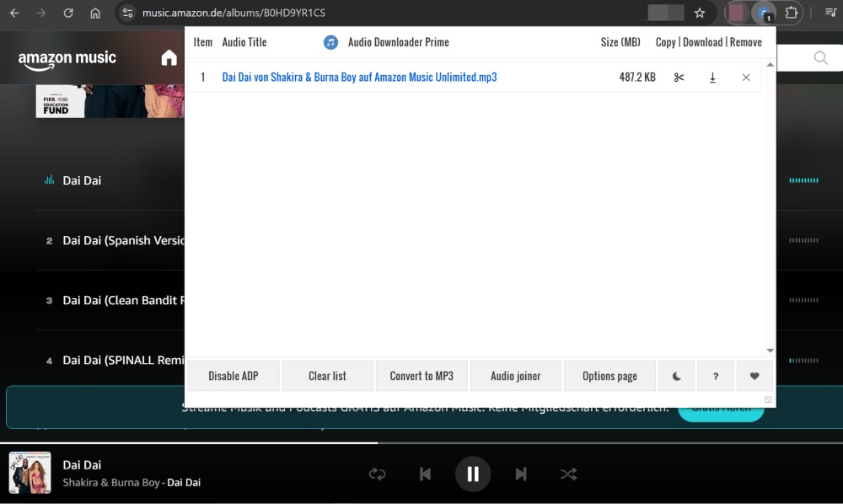Remove the Dai Dai mp3 from the list

[x=746, y=78]
